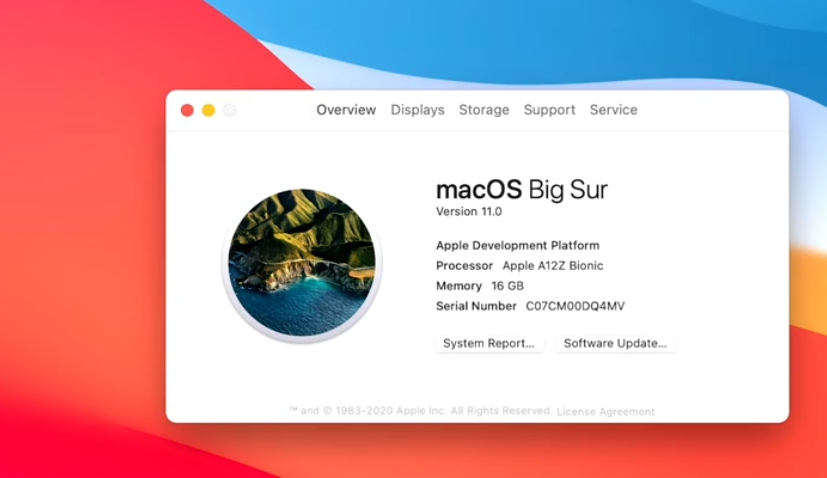Minimize window with the yellow button

coord(208,110)
